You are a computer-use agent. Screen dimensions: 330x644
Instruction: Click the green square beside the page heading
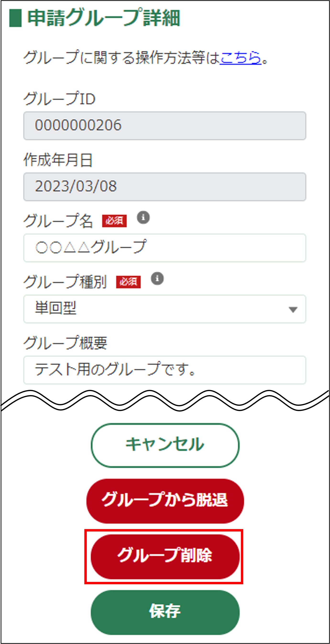[15, 18]
